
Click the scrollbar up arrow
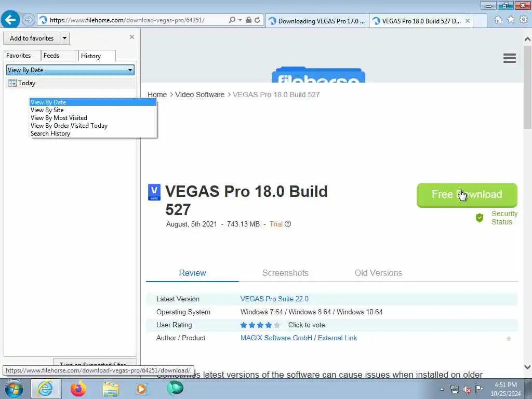click(527, 39)
